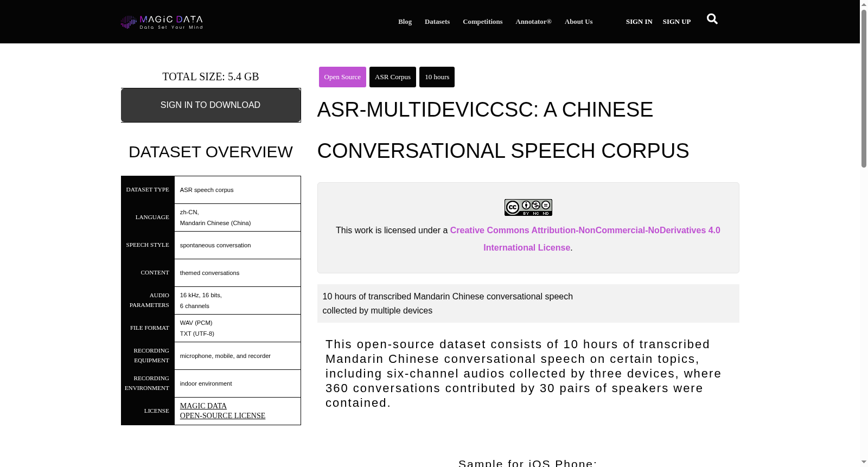Image resolution: width=868 pixels, height=467 pixels.
Task: Click SIGN UP in the header
Action: pos(676,22)
